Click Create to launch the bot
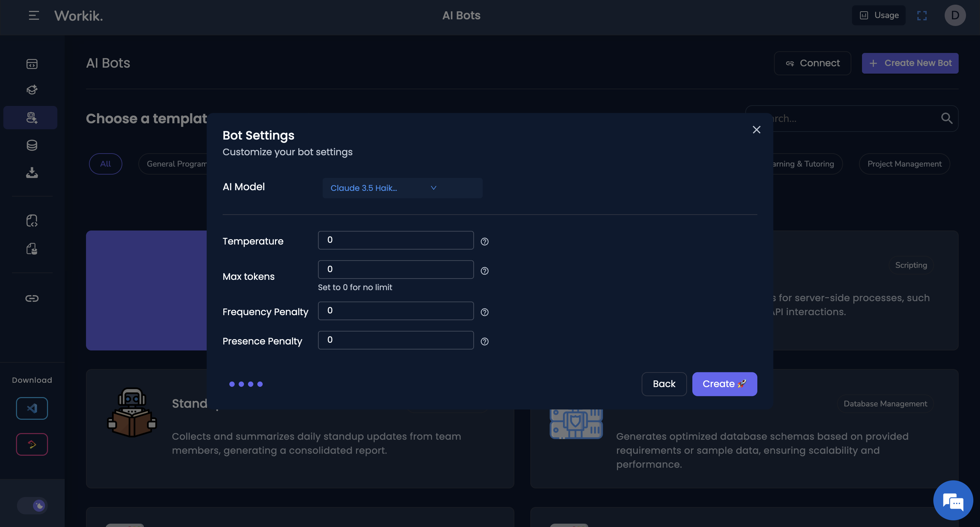 tap(724, 384)
